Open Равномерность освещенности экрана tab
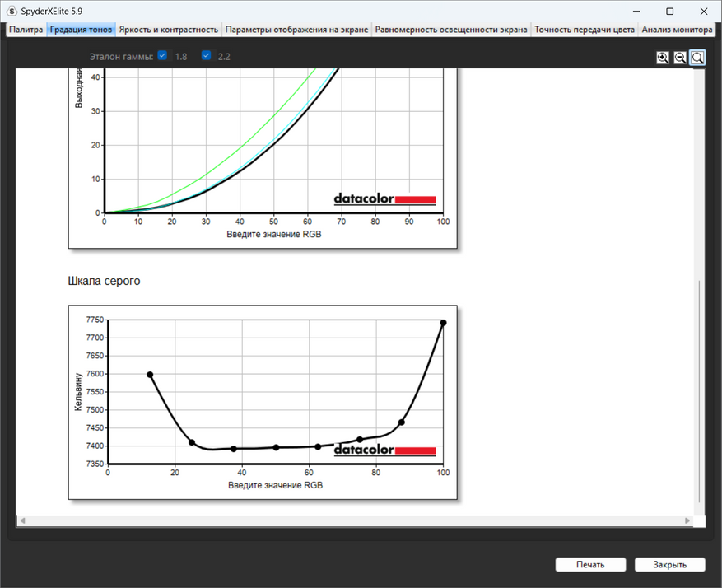 click(x=451, y=30)
